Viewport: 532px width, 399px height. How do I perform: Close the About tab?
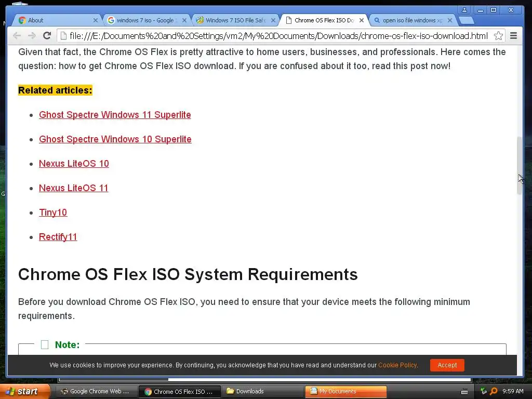click(96, 20)
